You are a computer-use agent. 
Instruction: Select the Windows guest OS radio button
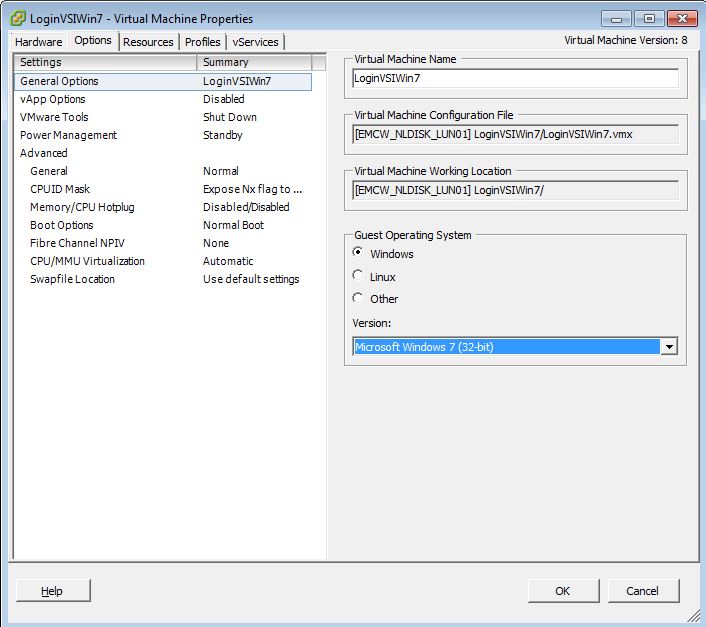(x=358, y=252)
